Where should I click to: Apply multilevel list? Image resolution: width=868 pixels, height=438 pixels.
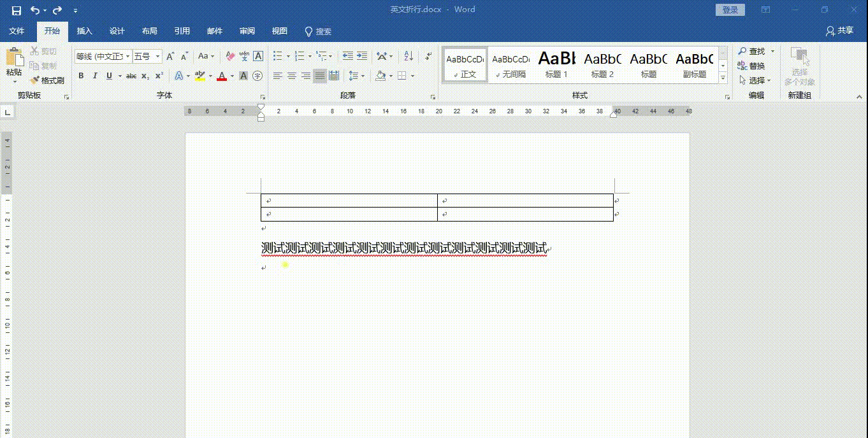[x=321, y=57]
